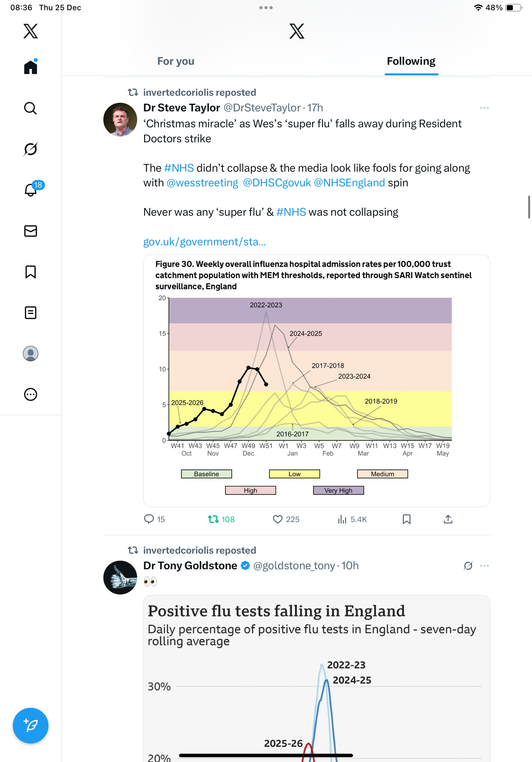Tap the compose post button
532x762 pixels.
[31, 726]
